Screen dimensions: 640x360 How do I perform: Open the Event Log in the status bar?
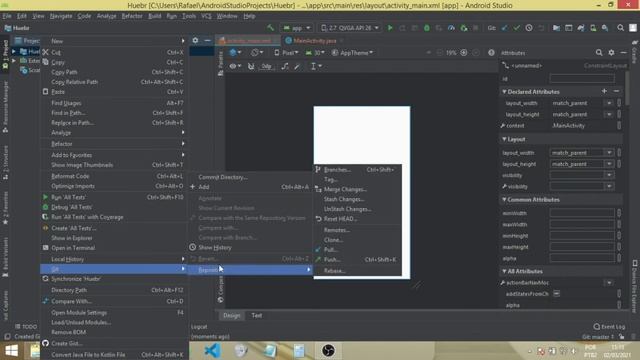[609, 327]
